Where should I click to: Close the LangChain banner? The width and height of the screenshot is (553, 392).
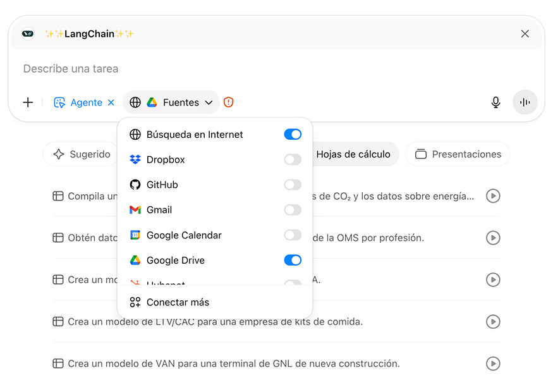(525, 34)
